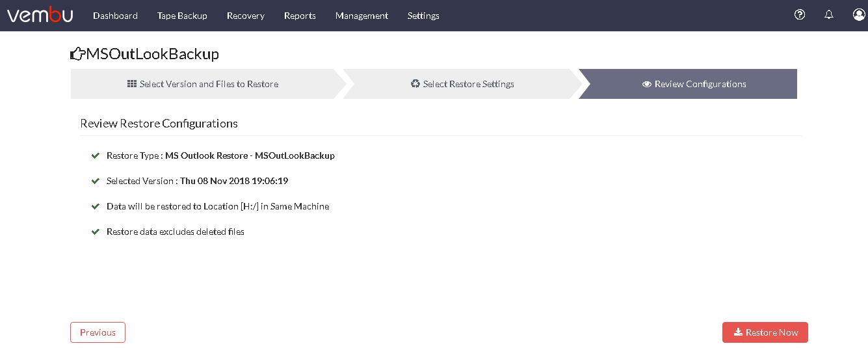Start restore with Restore Now button
This screenshot has height=348, width=868.
[x=765, y=332]
